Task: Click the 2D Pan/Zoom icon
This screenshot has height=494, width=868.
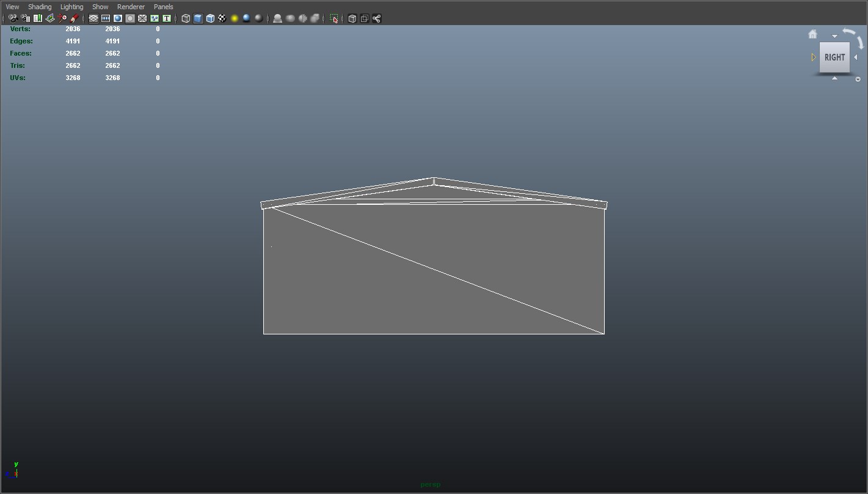Action: pos(62,18)
